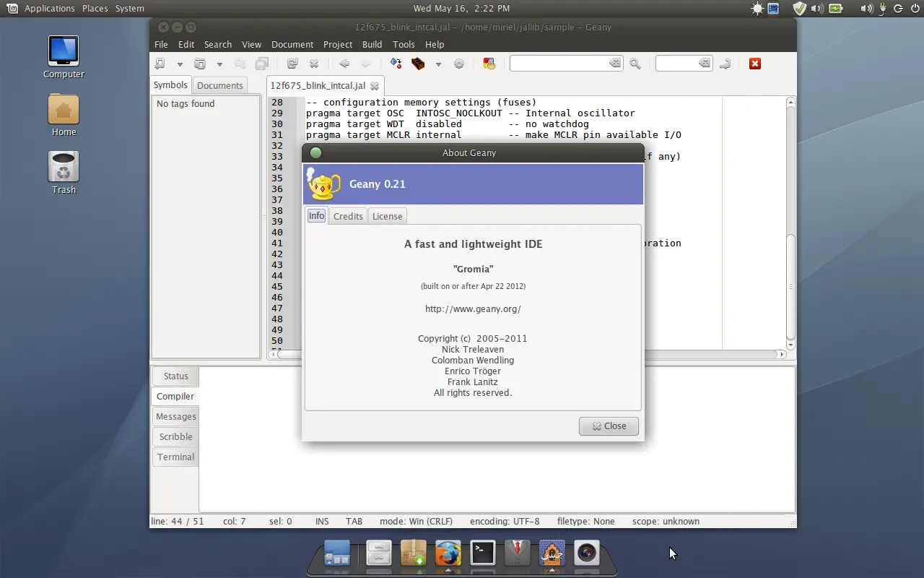Open the Messages tab
This screenshot has width=924, height=578.
[x=175, y=416]
